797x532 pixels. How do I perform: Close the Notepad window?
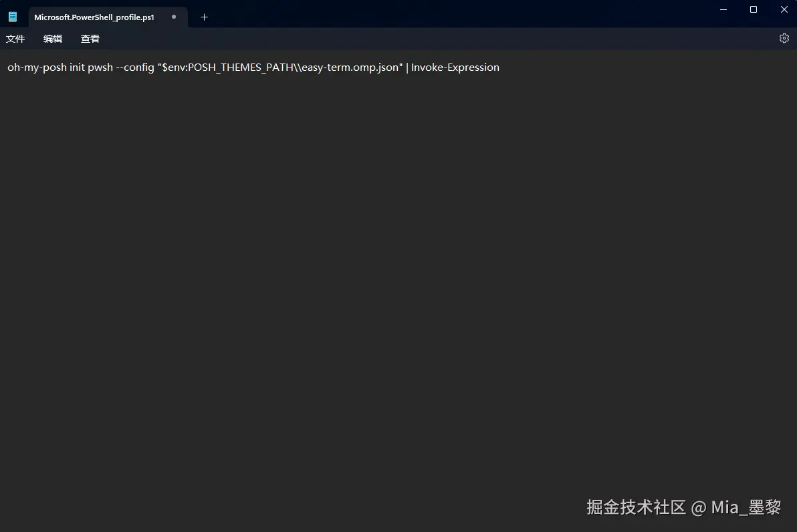[784, 9]
